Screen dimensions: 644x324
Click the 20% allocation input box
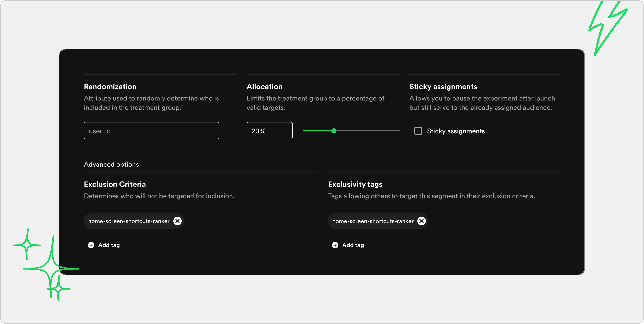pos(269,131)
